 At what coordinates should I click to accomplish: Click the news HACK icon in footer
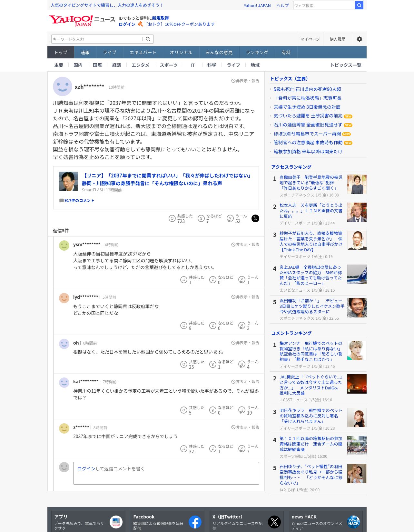353,522
